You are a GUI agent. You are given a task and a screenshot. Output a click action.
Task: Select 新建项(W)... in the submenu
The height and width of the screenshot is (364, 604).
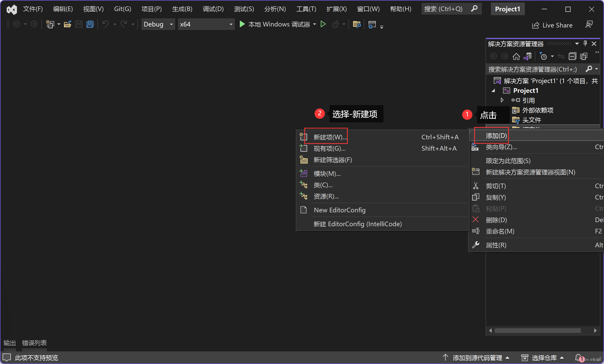pyautogui.click(x=382, y=137)
